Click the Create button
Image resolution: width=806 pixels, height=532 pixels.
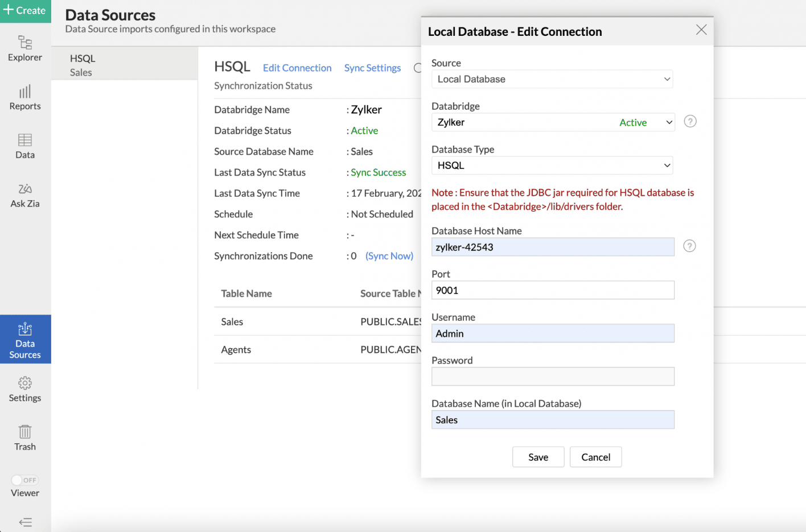[25, 10]
